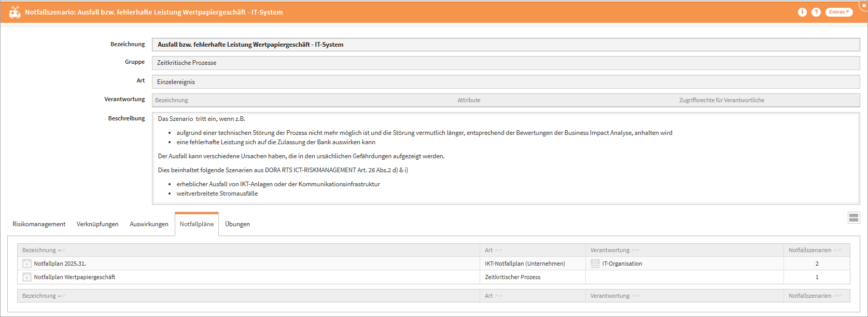Click the IT-Organisation org chart icon
The image size is (868, 317).
coord(595,264)
